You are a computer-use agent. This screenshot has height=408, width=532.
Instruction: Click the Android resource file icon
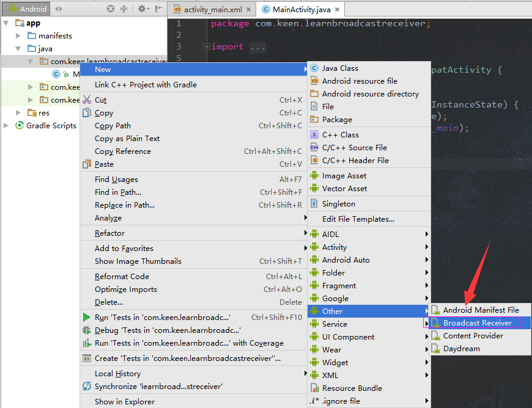click(x=314, y=81)
